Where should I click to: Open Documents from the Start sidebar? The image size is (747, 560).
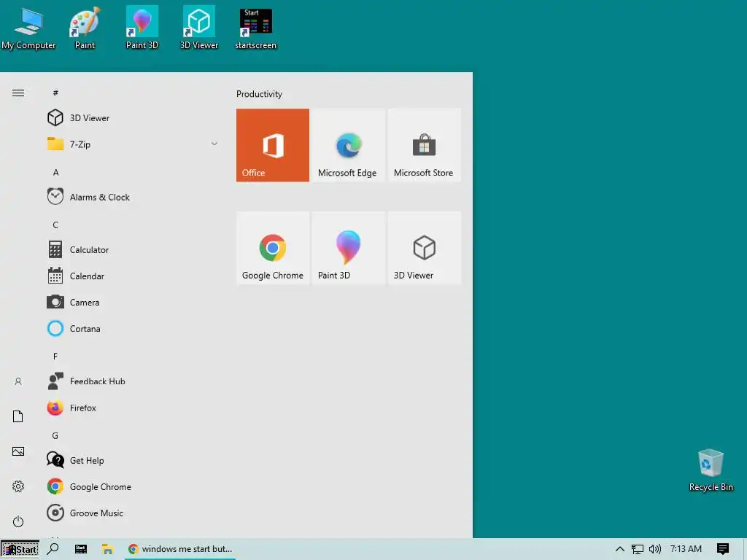[18, 416]
